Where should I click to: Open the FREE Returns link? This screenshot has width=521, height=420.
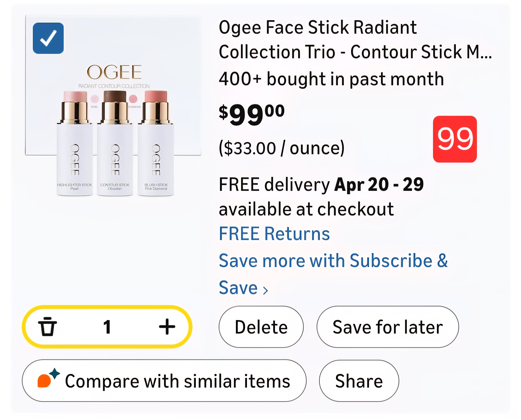coord(274,234)
